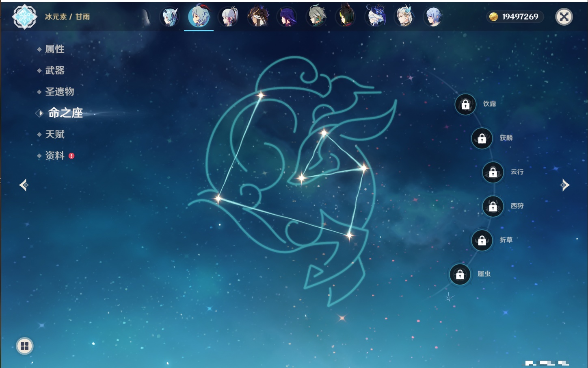The image size is (588, 368).
Task: Choose the currently selected 甘雨 avatar
Action: [199, 17]
